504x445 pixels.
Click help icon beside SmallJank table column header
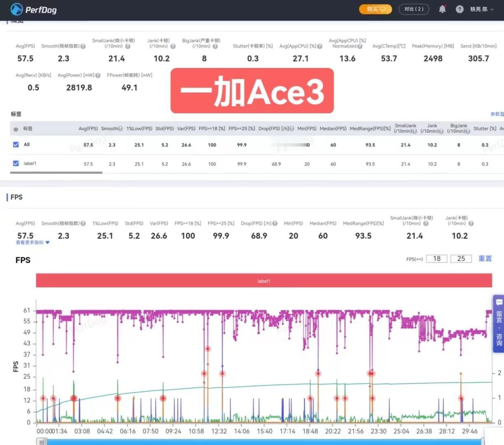click(415, 131)
